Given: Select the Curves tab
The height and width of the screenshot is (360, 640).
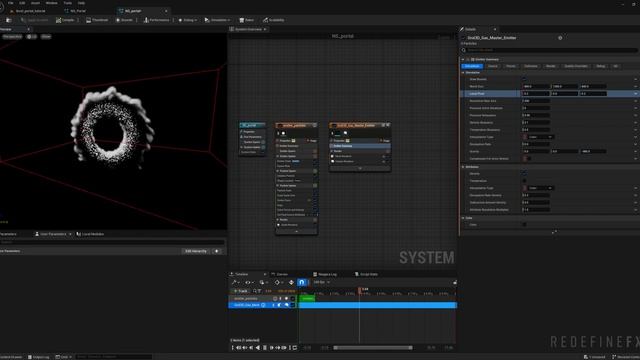Looking at the screenshot, I should pyautogui.click(x=282, y=274).
